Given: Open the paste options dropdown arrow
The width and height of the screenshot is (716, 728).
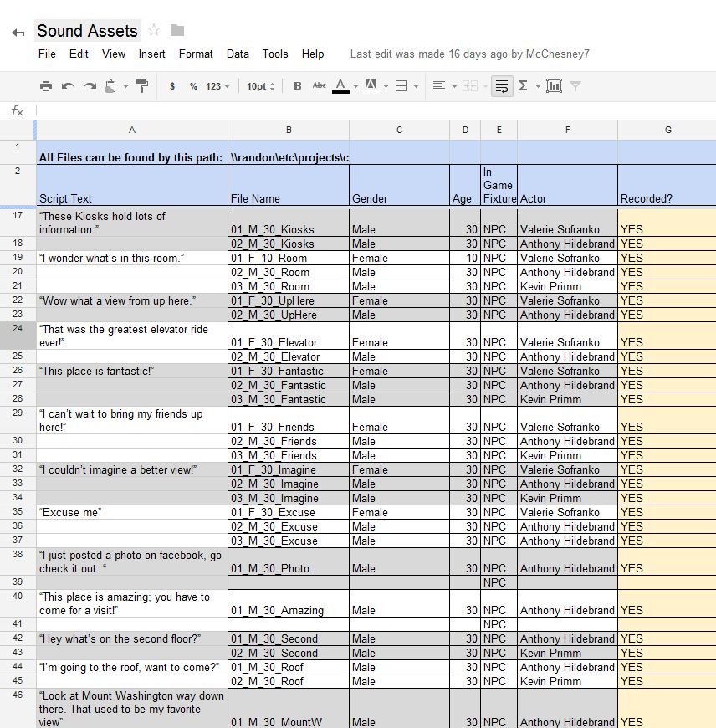Looking at the screenshot, I should [x=125, y=86].
